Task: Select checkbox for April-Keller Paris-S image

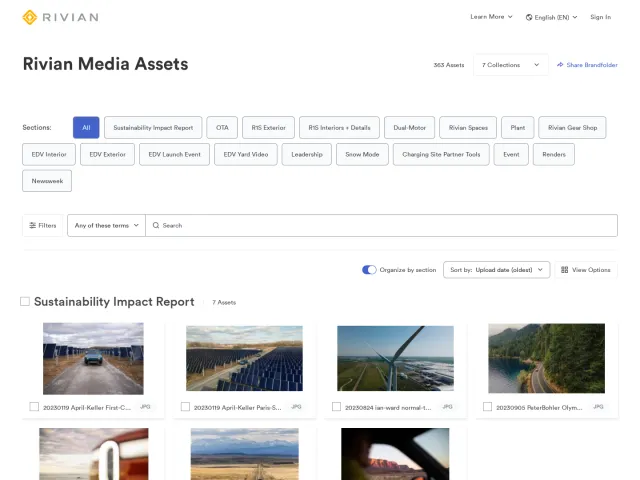Action: coord(185,407)
